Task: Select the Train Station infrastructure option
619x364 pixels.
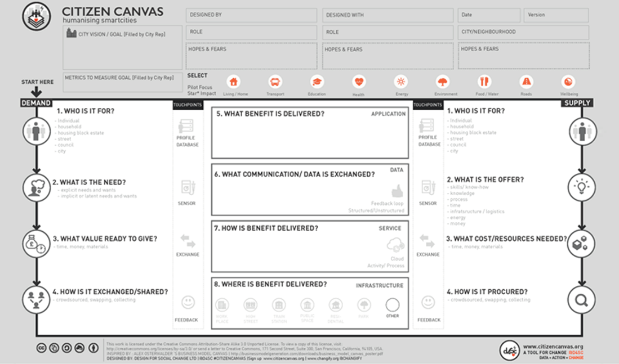Action: 279,305
